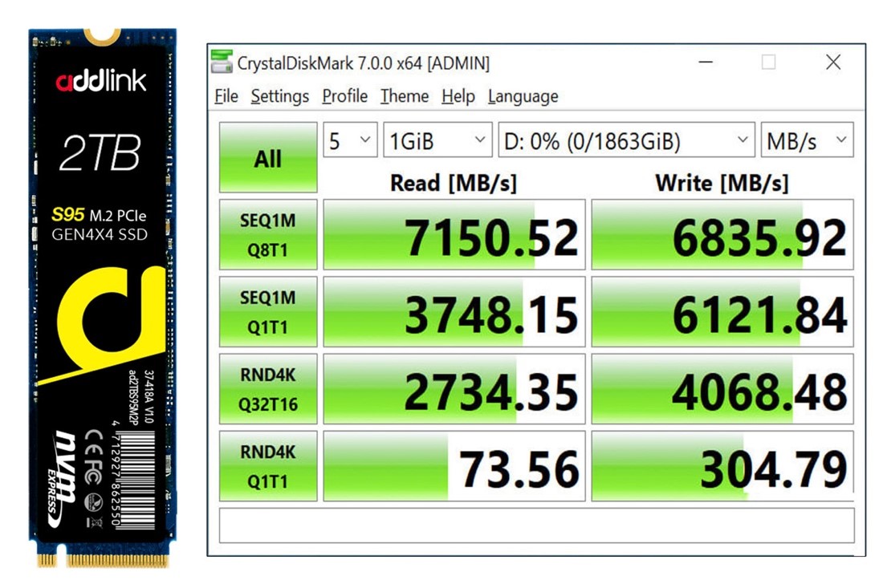This screenshot has height=588, width=883.
Task: Click the addlink 2TB SSD product image
Action: 101,297
